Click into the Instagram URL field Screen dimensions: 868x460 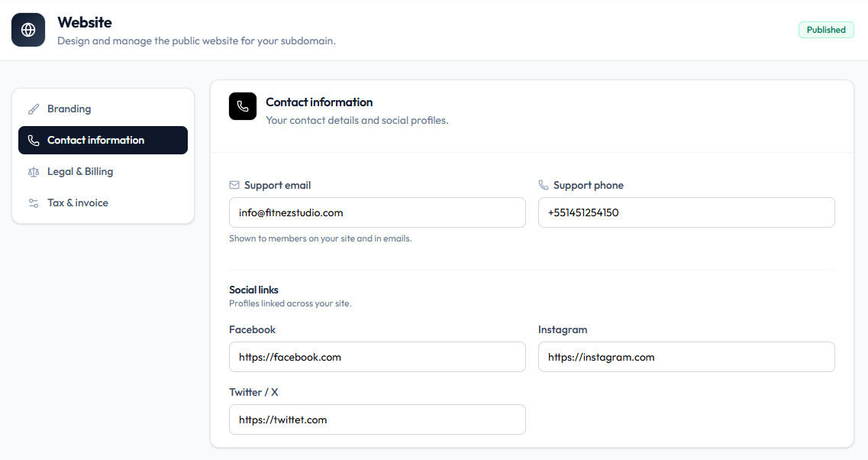686,357
